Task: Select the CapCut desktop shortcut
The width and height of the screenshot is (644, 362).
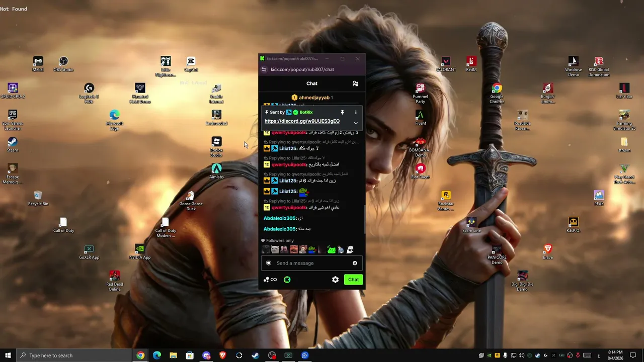Action: (191, 64)
